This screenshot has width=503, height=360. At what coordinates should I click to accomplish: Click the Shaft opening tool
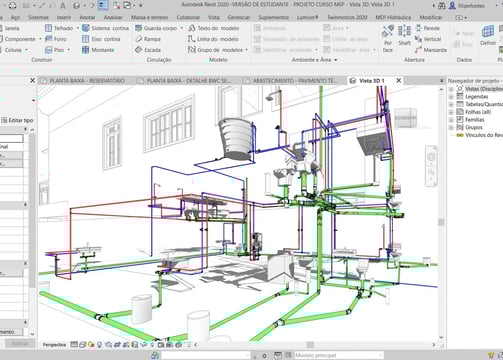(x=404, y=36)
